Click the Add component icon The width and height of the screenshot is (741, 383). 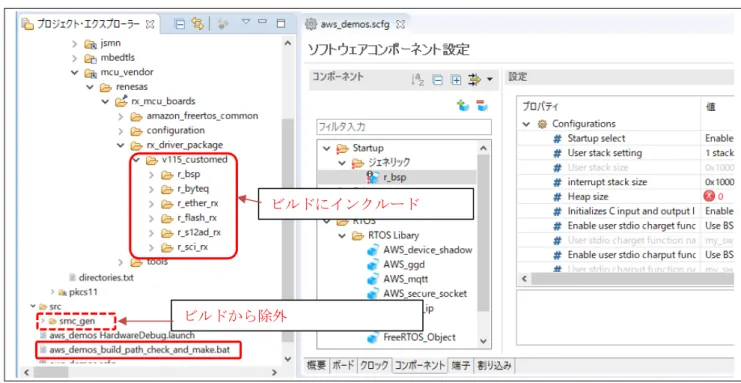(463, 106)
